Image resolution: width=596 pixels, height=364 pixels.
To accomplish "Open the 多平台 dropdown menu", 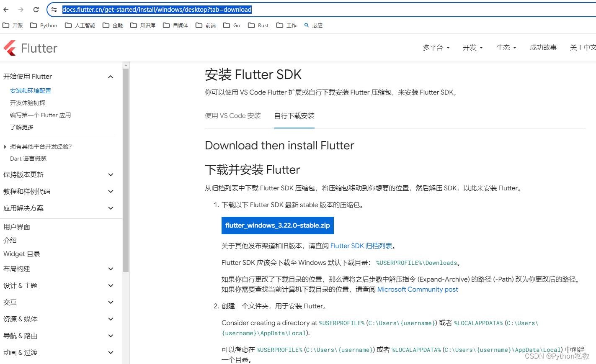I will pos(436,48).
